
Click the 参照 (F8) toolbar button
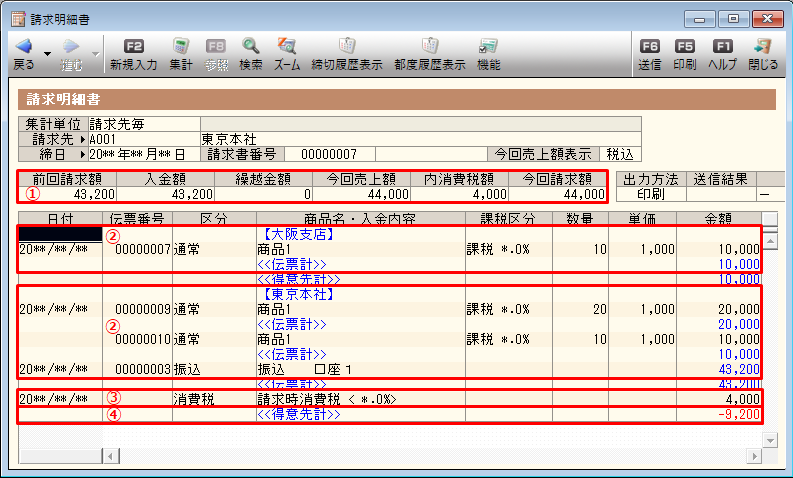(216, 55)
